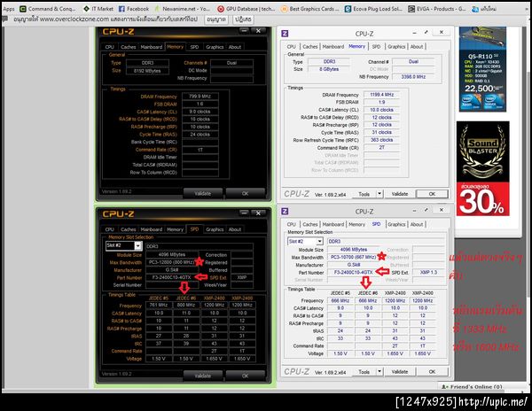Open Mainboard tab in white CPU-Z SPD window

332,224
